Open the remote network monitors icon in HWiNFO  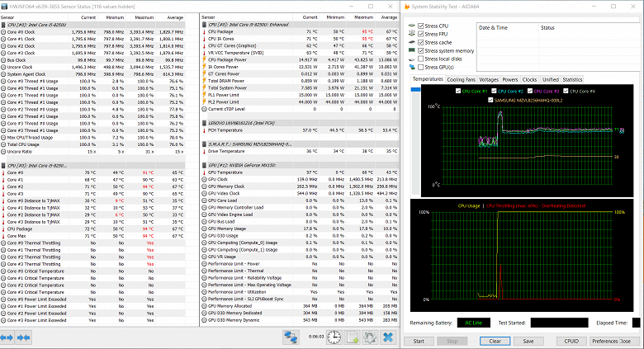[291, 337]
